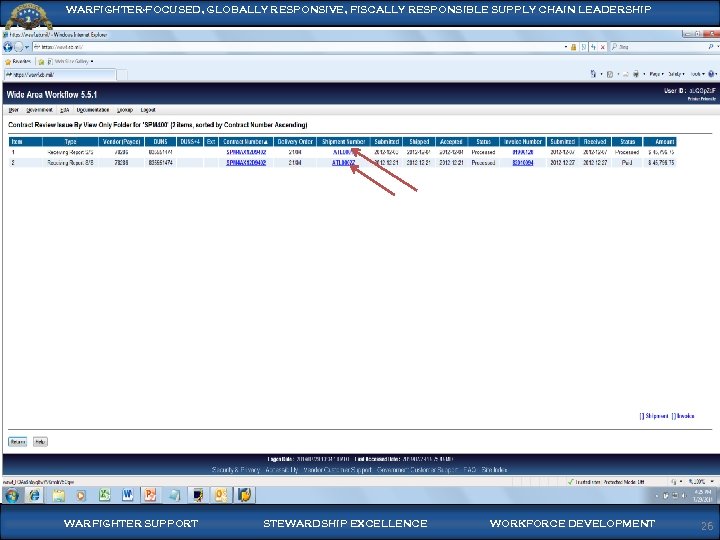This screenshot has height=540, width=720.
Task: Open the invoice number link in row 2
Action: point(523,163)
